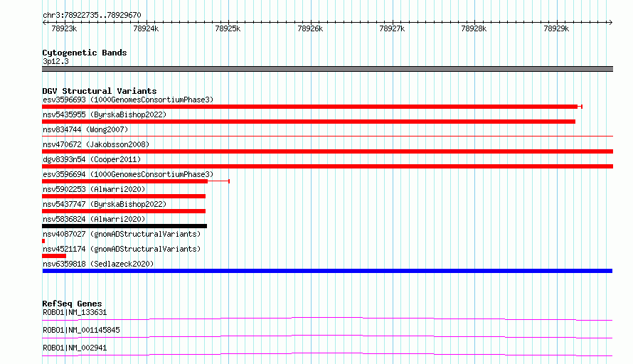
Task: Click the tiny red mark for nsv4087027
Action: click(43, 241)
